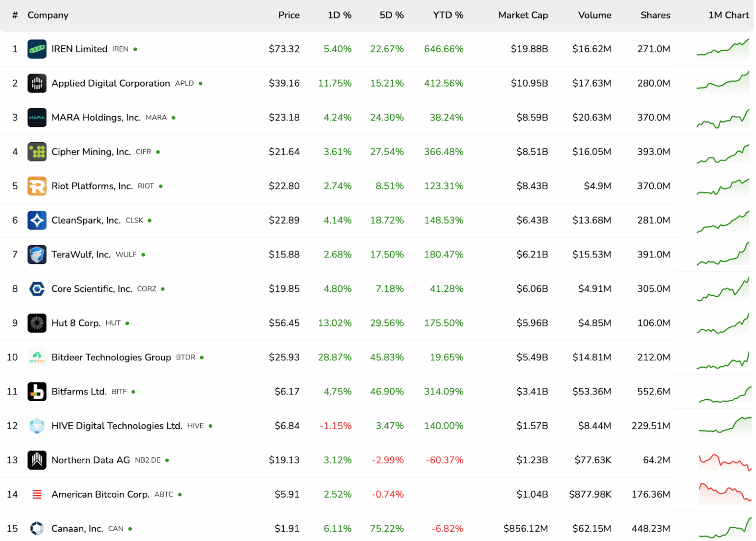Toggle the indicator dot next to BTDR ticker
Image resolution: width=756 pixels, height=541 pixels.
click(x=202, y=357)
